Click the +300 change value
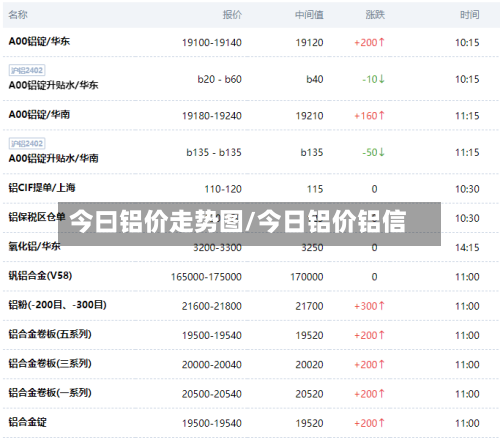 (369, 306)
